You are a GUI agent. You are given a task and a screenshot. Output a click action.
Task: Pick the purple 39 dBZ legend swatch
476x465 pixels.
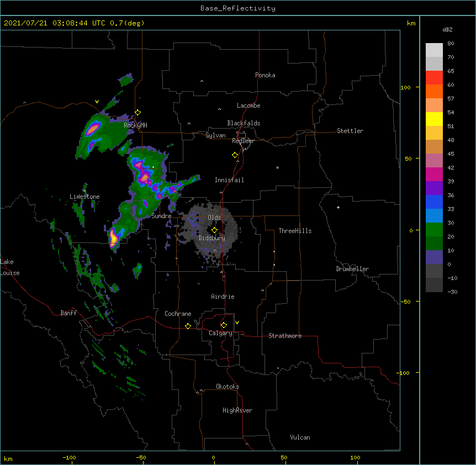(x=434, y=188)
